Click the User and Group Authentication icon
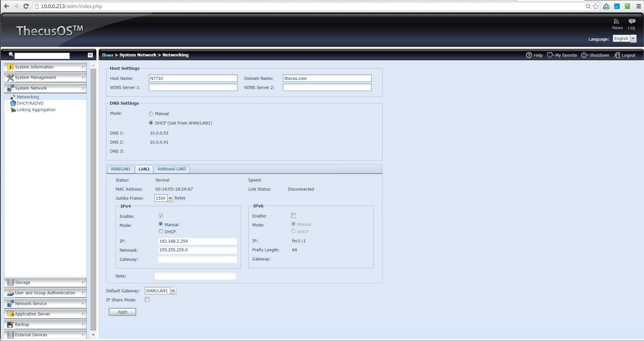The width and height of the screenshot is (644, 341). coord(10,293)
